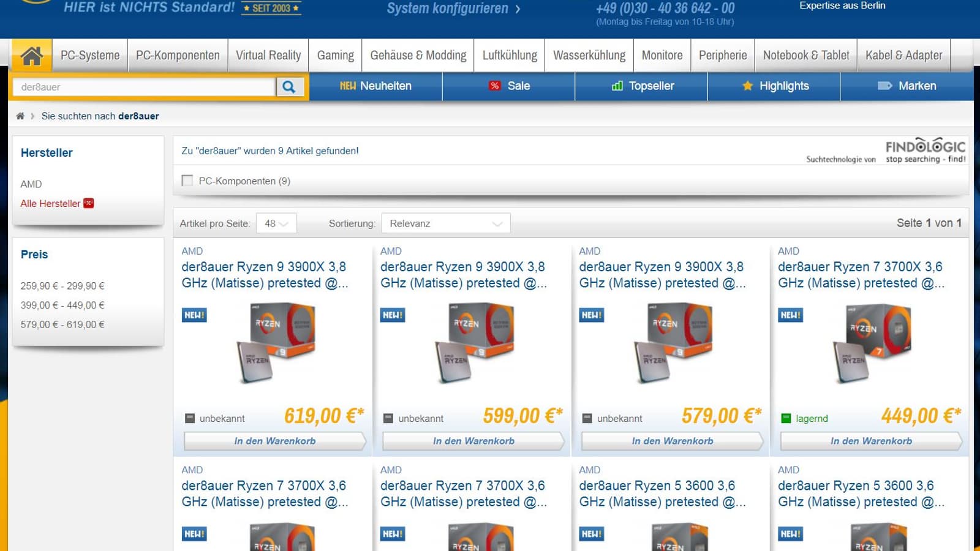
Task: Open the 619,00 € Ryzen 9 3900X thumbnail
Action: (x=276, y=342)
